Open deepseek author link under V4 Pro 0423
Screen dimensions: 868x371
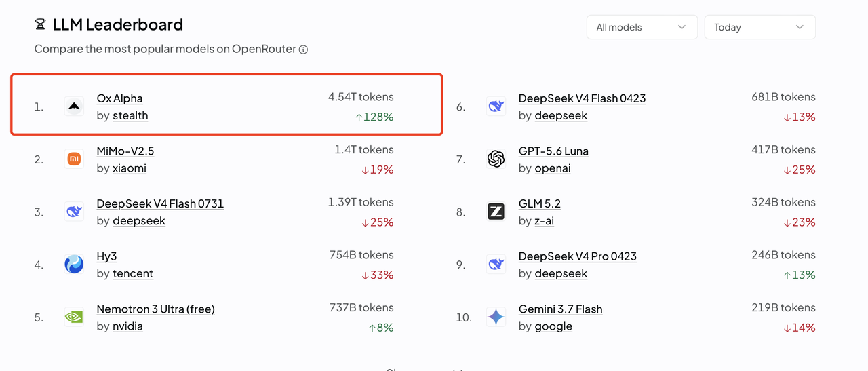561,273
